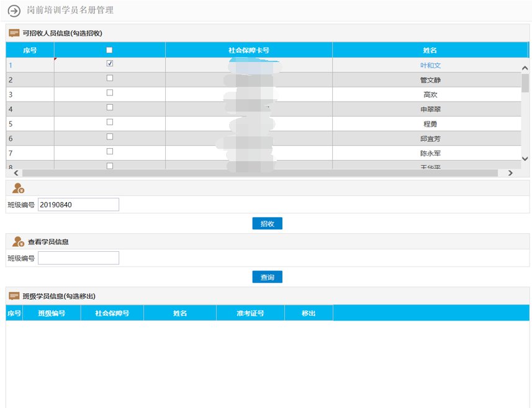Click the 社会保障号 column header
The image size is (532, 408).
pos(112,313)
